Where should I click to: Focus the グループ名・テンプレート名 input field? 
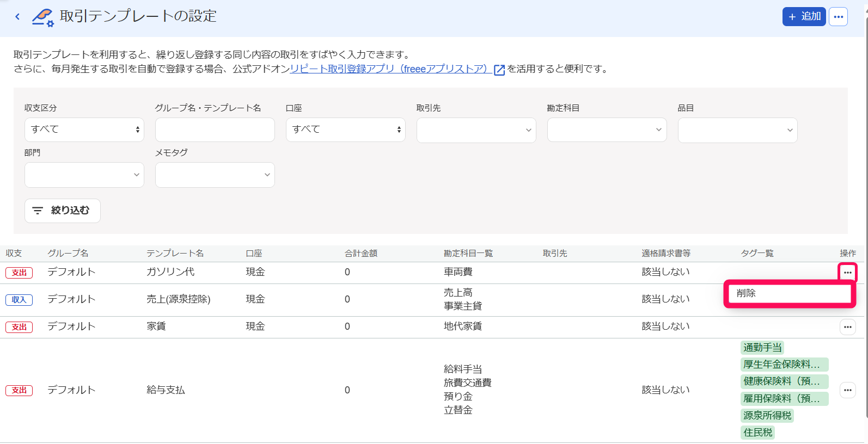[215, 130]
